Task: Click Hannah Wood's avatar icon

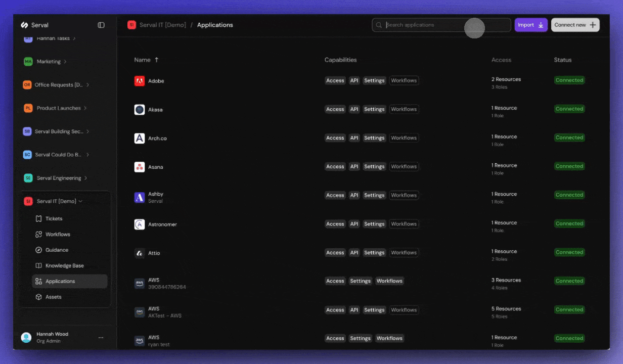Action: tap(26, 337)
